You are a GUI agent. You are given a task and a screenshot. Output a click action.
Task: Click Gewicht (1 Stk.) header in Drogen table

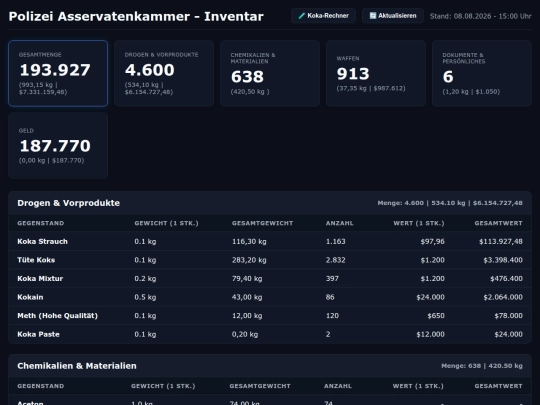click(x=166, y=223)
